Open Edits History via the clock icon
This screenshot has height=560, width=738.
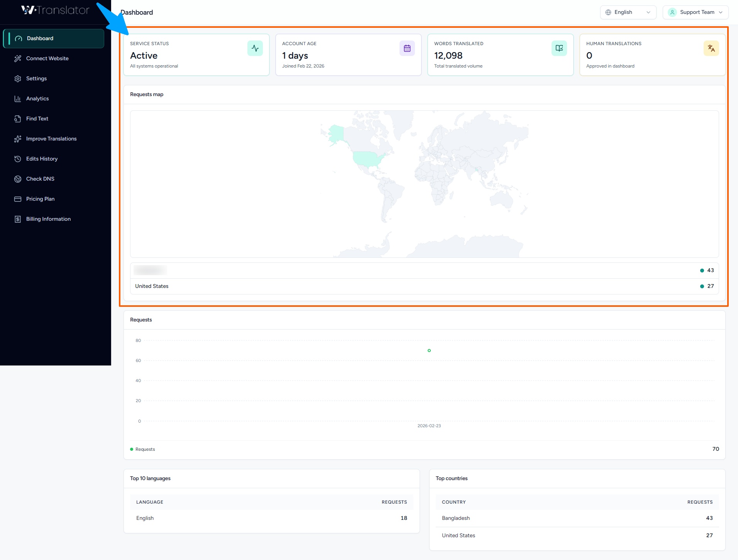tap(18, 159)
